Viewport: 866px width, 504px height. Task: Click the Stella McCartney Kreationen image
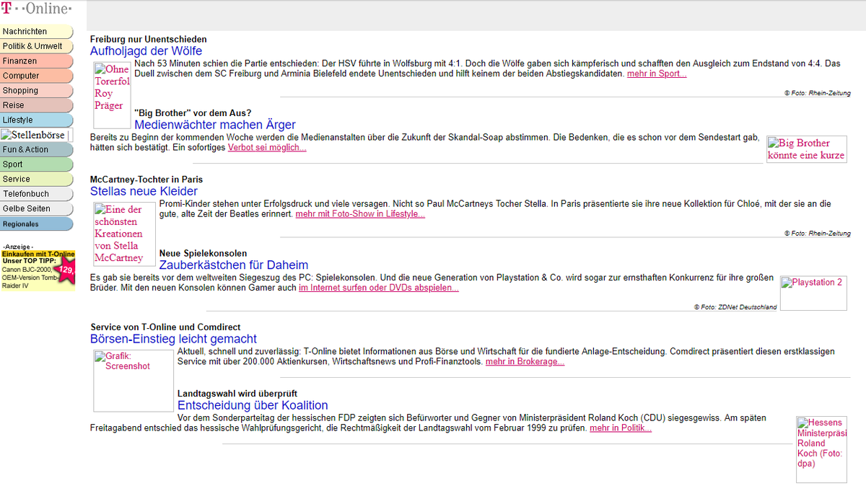(124, 234)
